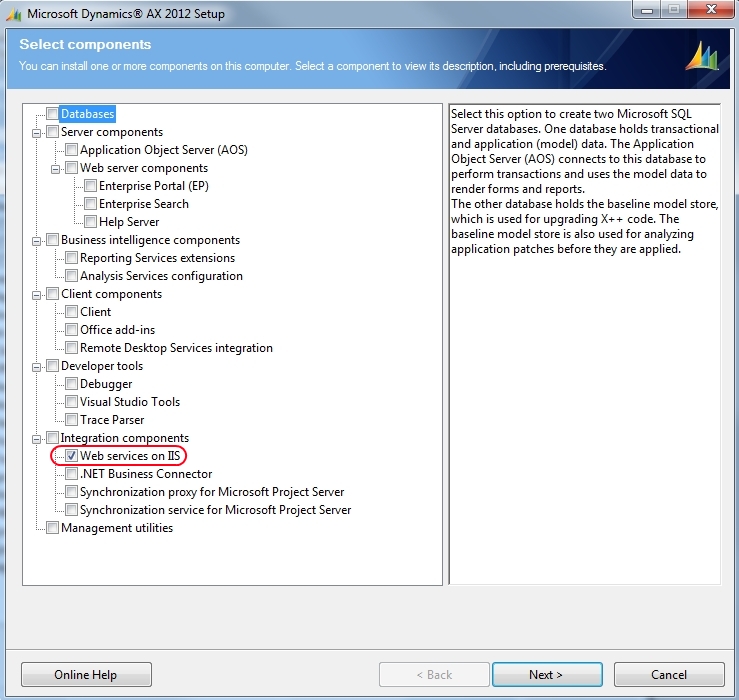Image resolution: width=739 pixels, height=700 pixels.
Task: Highlight Analysis Services configuration label
Action: click(x=161, y=276)
